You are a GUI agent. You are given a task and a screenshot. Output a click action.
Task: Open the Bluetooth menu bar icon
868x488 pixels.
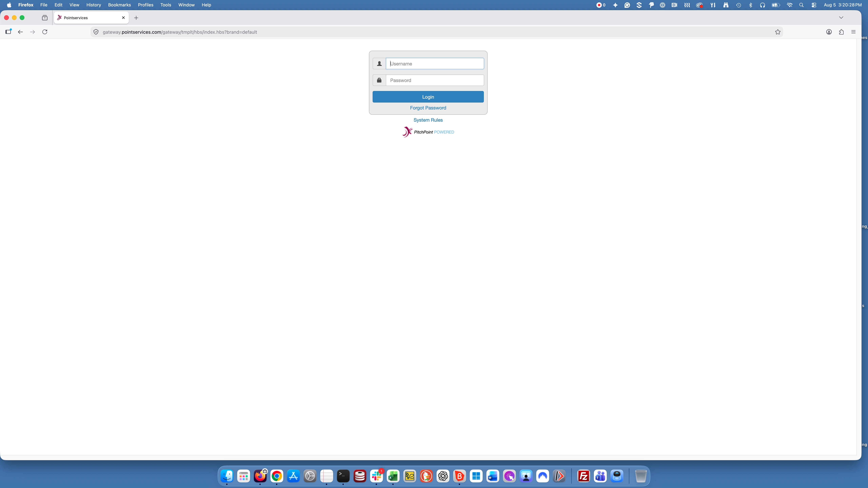click(x=750, y=5)
